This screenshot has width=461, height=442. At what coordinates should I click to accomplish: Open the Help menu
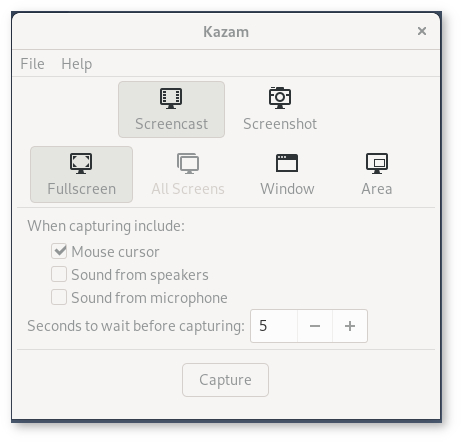point(77,64)
